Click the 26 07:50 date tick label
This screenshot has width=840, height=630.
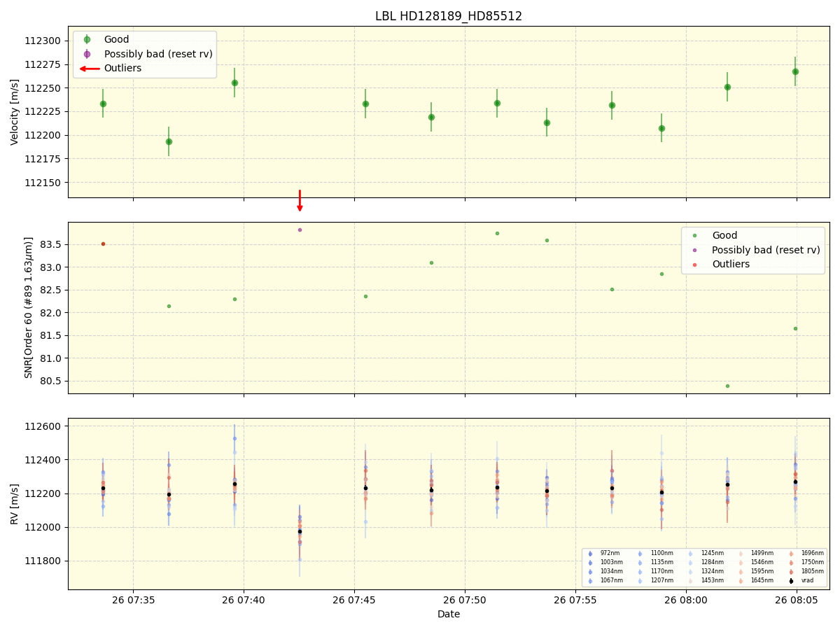(x=465, y=600)
